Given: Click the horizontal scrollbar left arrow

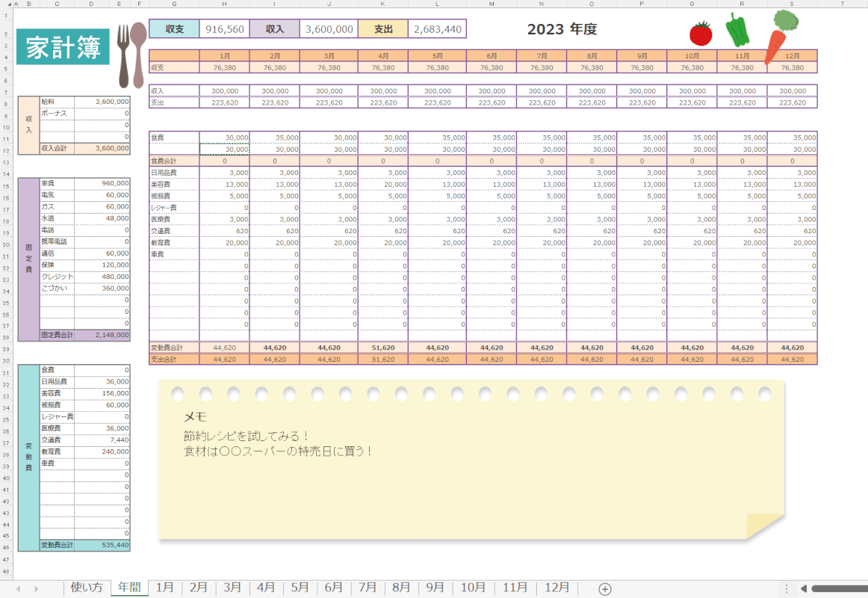Looking at the screenshot, I should pos(804,589).
